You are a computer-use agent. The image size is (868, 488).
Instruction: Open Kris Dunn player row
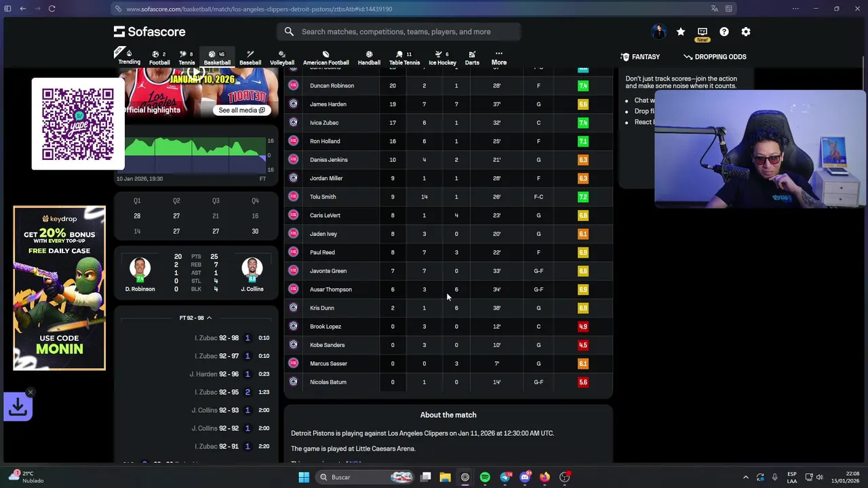(448, 308)
